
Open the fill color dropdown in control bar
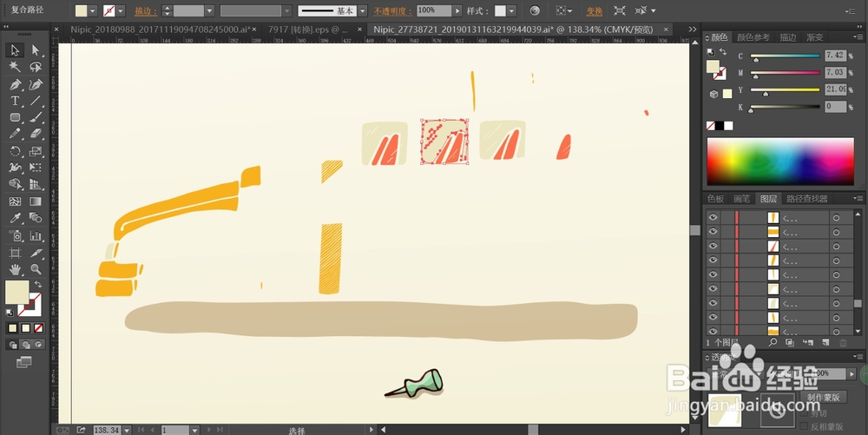point(93,10)
